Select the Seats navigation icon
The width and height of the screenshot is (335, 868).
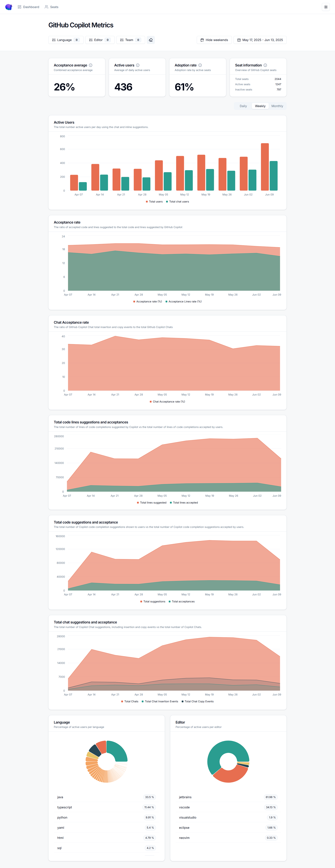pyautogui.click(x=46, y=7)
